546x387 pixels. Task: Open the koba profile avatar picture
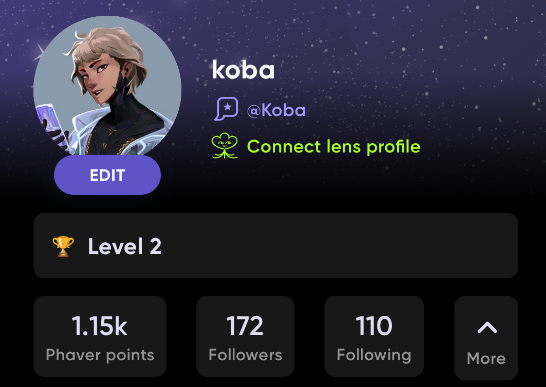tap(107, 87)
